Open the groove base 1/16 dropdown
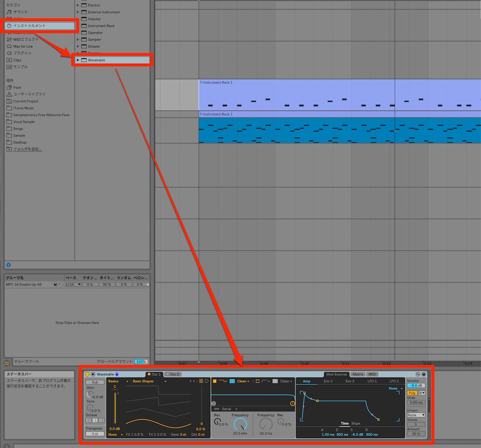The image size is (481, 448). point(73,284)
